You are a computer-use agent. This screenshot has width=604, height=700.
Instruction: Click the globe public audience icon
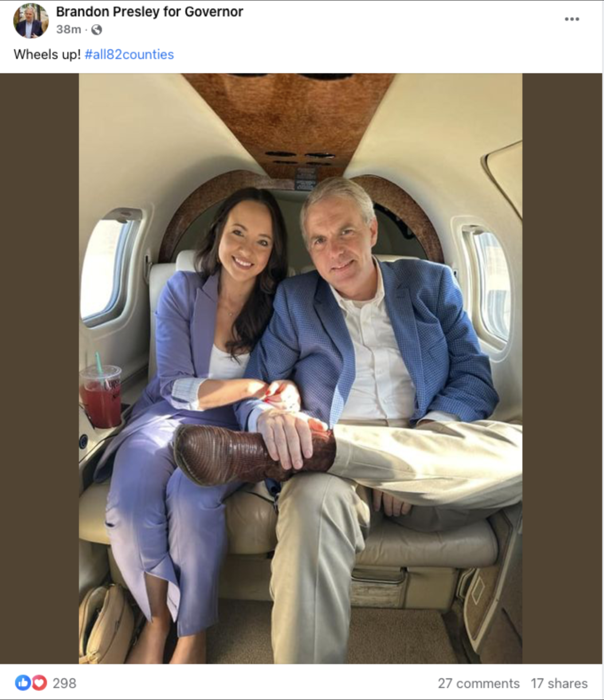coord(97,30)
